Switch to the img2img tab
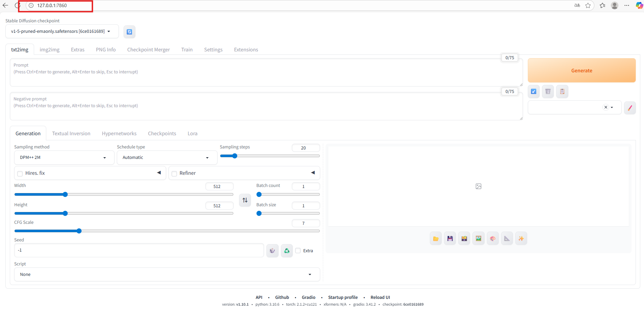This screenshot has height=331, width=644. tap(50, 50)
